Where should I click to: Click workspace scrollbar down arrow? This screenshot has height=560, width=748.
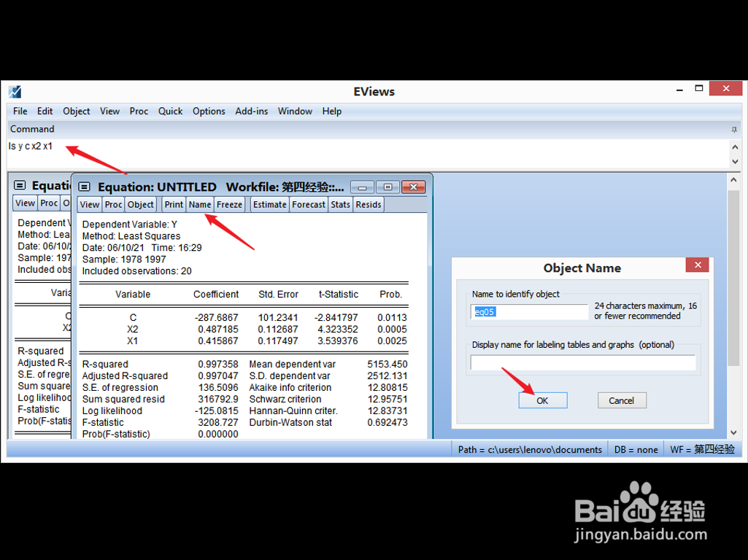733,432
